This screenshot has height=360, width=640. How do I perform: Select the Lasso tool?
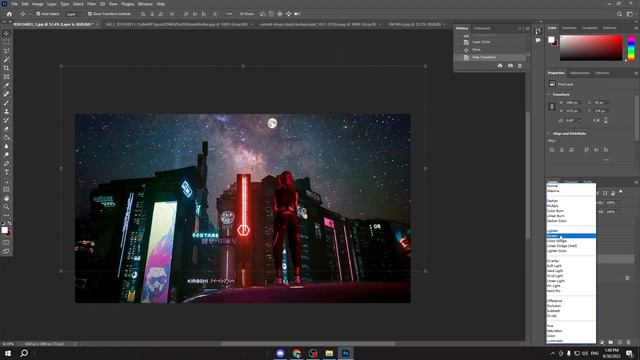[x=6, y=51]
